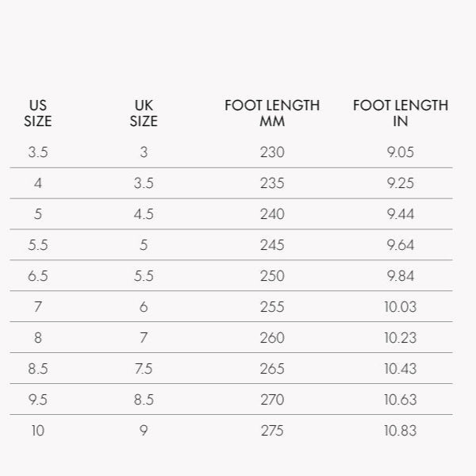Click the FOOT LENGTH IN header
The height and width of the screenshot is (476, 476).
pyautogui.click(x=401, y=113)
